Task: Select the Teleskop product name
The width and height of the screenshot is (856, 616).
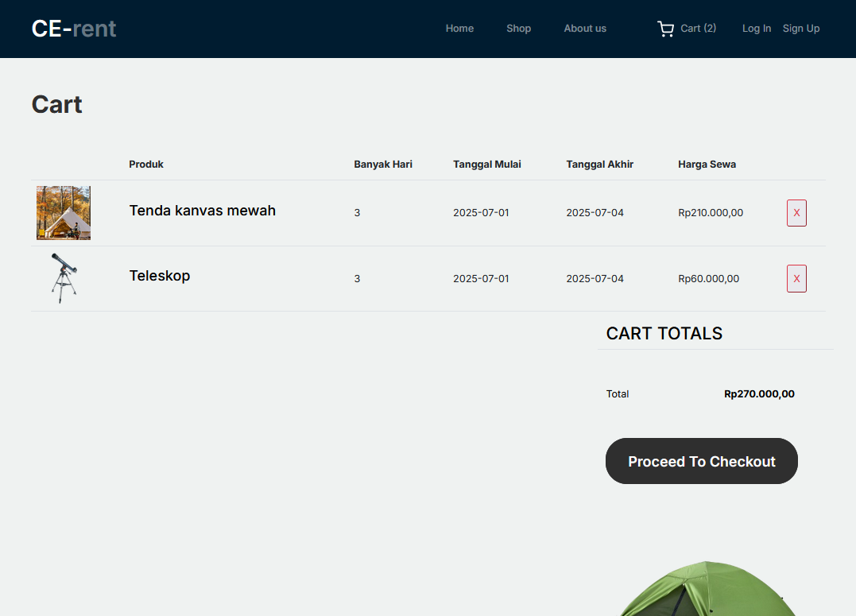Action: 160,276
